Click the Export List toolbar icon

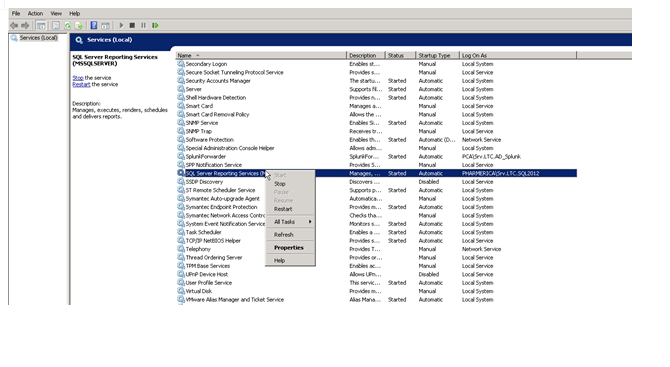coord(79,26)
